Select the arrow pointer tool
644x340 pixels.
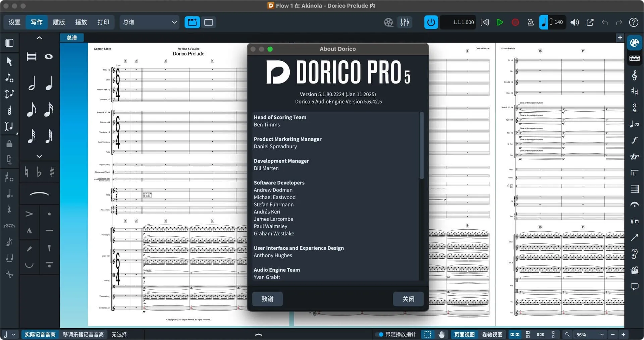[x=9, y=61]
